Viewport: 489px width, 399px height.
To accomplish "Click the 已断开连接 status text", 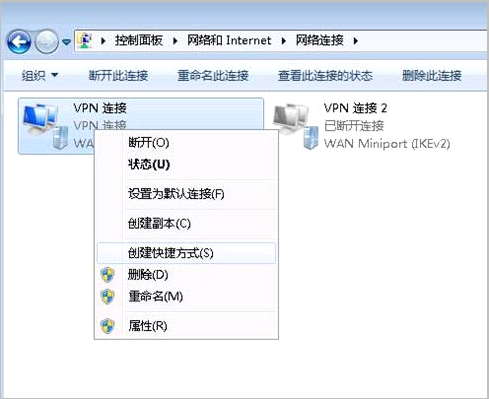I will pyautogui.click(x=354, y=126).
